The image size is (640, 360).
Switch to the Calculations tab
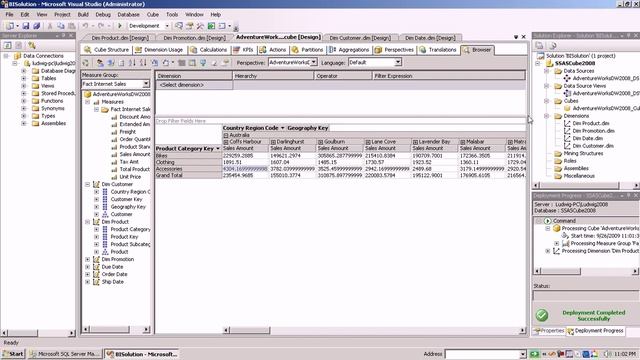209,50
